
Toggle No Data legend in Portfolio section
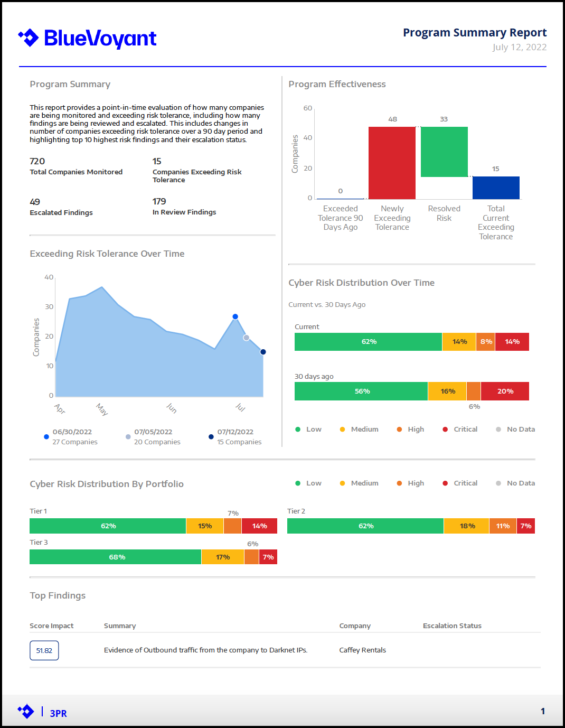click(515, 483)
